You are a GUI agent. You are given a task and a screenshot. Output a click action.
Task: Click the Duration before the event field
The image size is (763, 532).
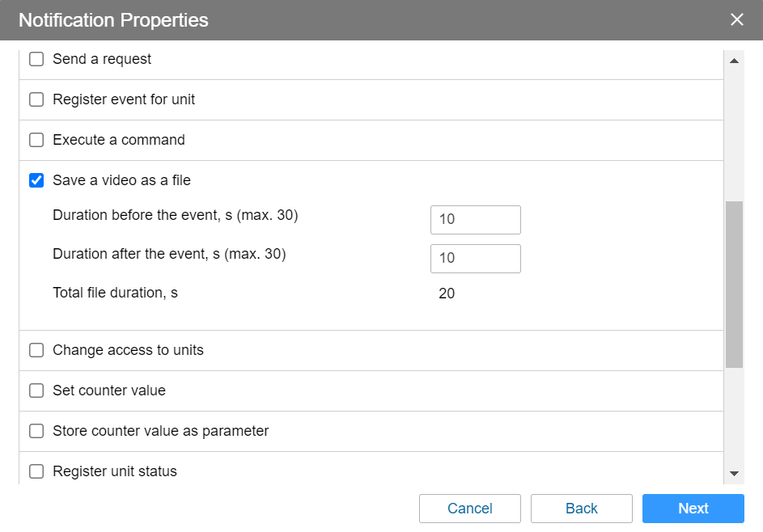tap(475, 220)
